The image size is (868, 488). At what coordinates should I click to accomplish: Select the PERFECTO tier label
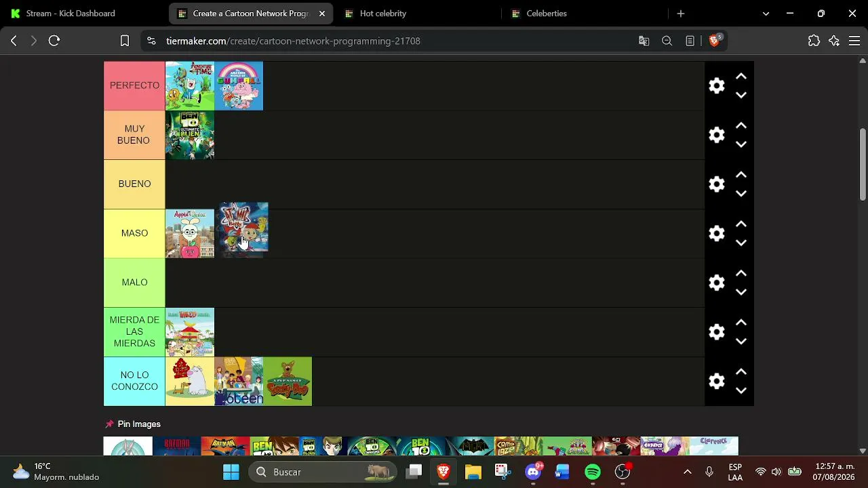(134, 85)
